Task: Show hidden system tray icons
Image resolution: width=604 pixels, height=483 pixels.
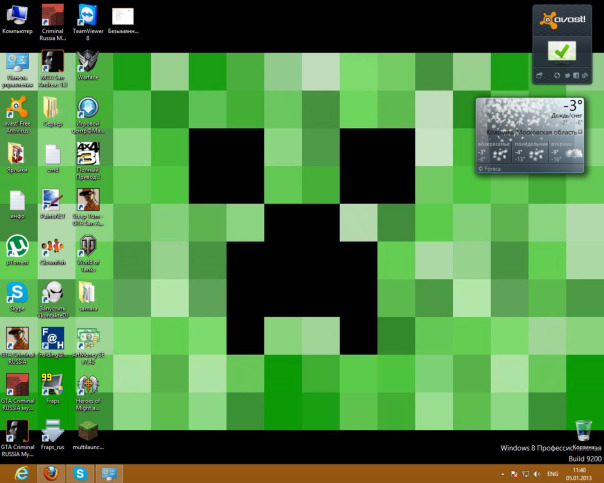Action: click(501, 472)
